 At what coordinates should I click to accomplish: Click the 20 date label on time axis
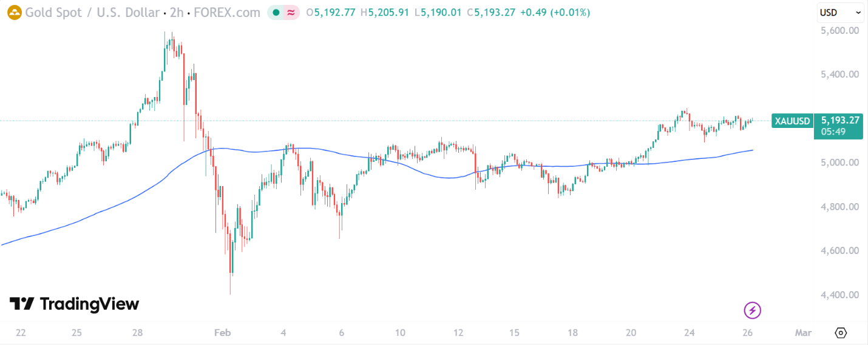coord(631,333)
